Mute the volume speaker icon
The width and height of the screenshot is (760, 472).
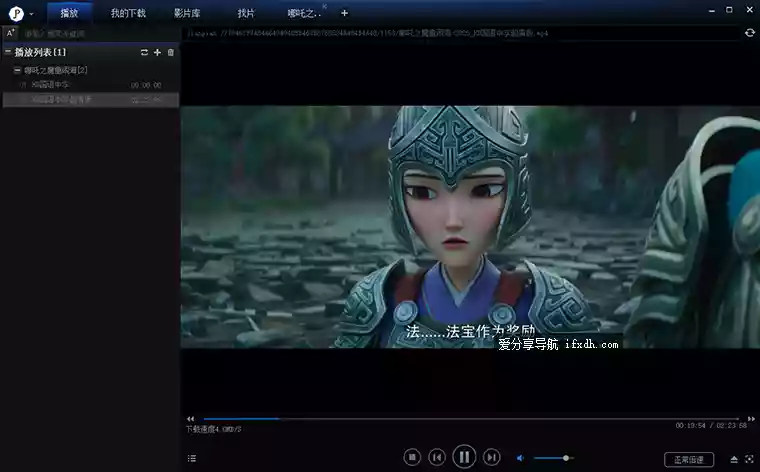(520, 458)
